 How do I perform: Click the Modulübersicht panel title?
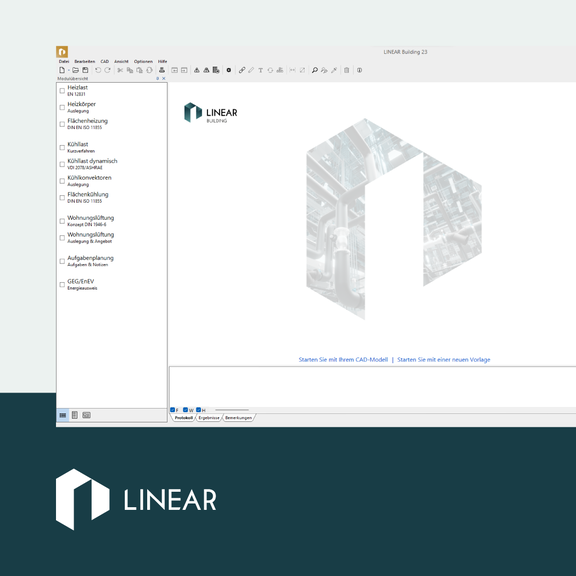72,79
